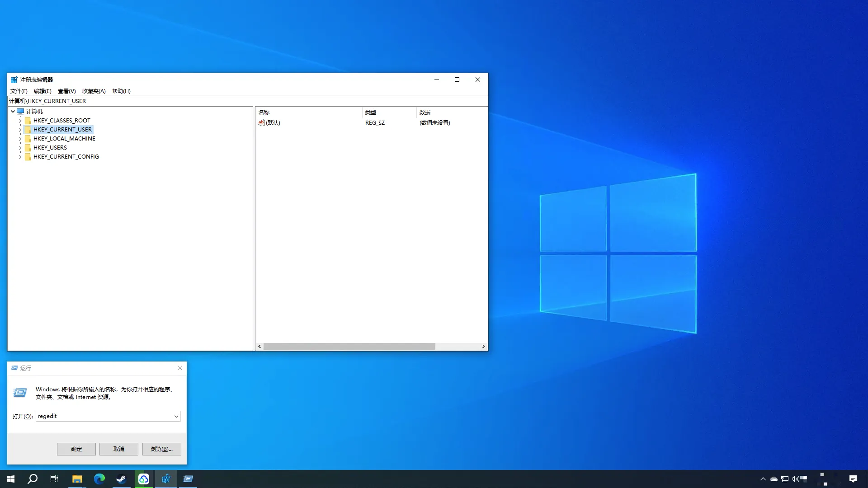The image size is (868, 488).
Task: Select the HKEY_USERS key label
Action: (50, 148)
